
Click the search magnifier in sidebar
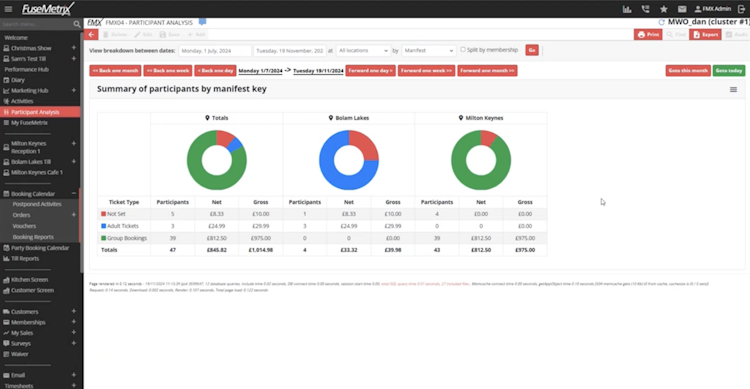77,24
